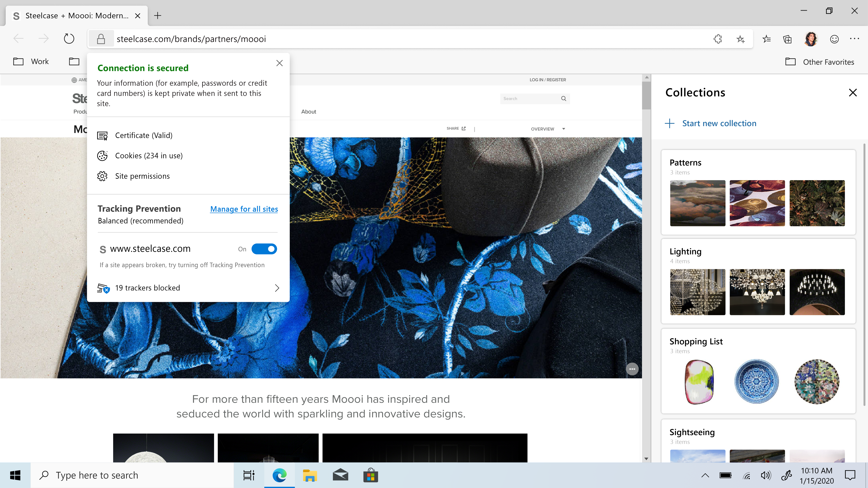Close the Connection is secured popup
Screen dimensions: 868x488
[x=279, y=63]
